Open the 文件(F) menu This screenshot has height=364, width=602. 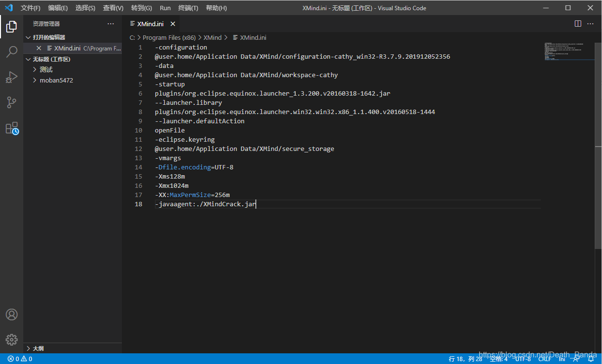click(x=31, y=8)
